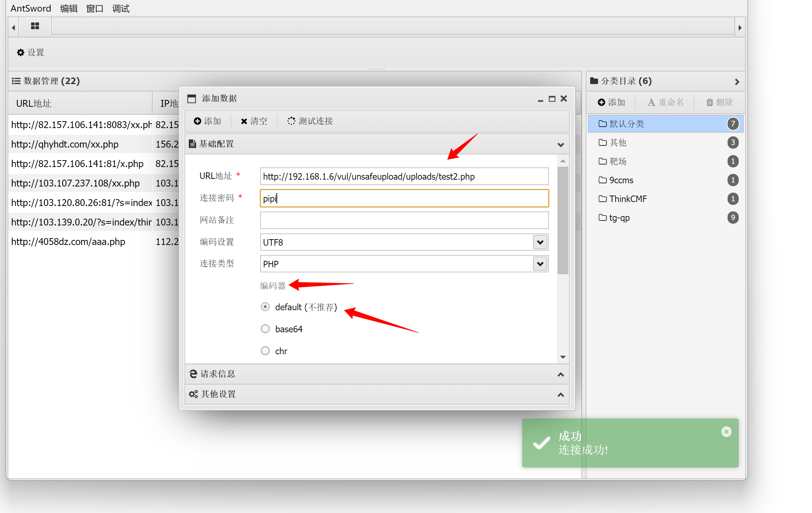
Task: Open the Edit menu in menu bar
Action: click(x=69, y=8)
